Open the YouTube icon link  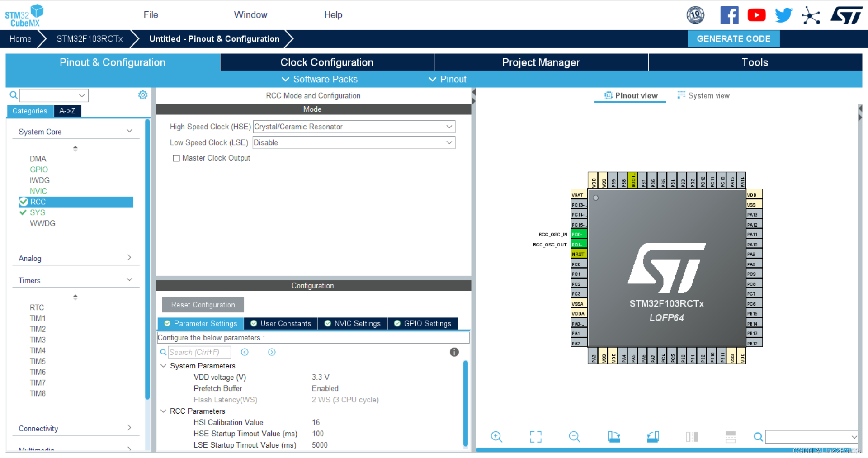coord(756,15)
